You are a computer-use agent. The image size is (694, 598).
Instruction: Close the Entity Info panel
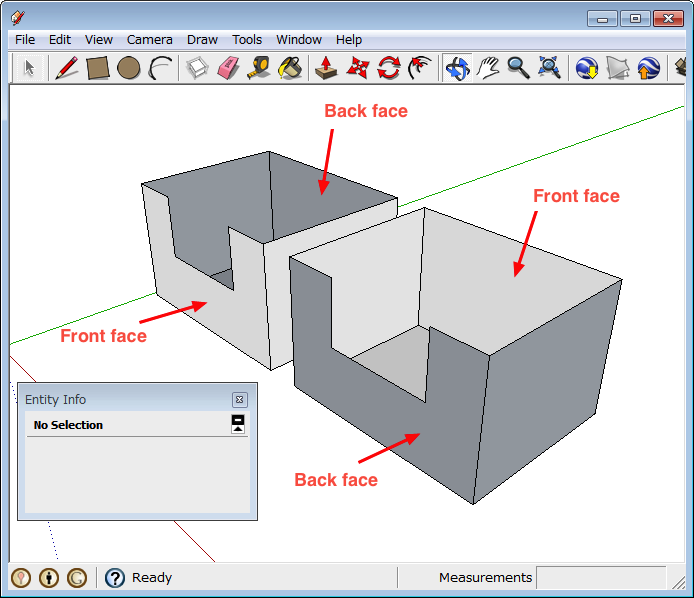239,400
